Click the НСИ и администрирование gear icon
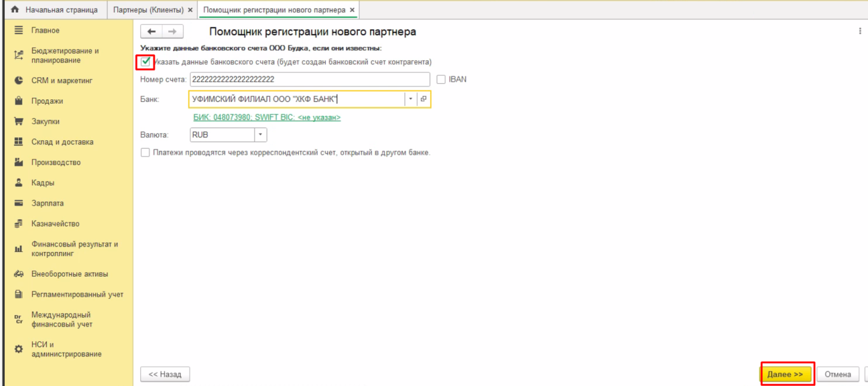The height and width of the screenshot is (386, 868). coord(18,350)
